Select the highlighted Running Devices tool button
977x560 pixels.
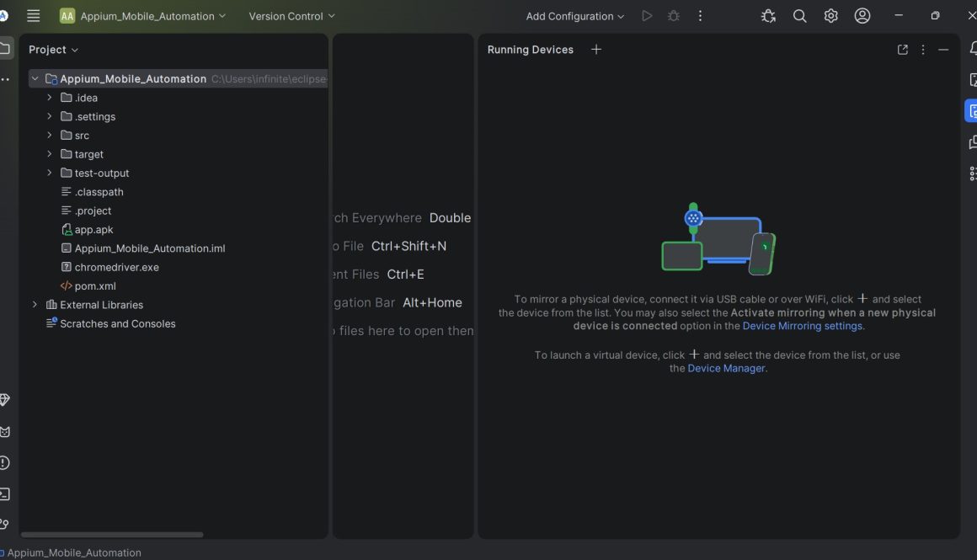click(x=971, y=111)
